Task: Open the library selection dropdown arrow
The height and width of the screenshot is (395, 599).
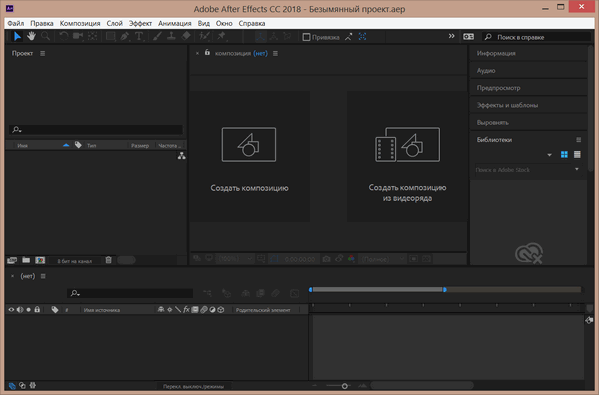Action: 549,155
